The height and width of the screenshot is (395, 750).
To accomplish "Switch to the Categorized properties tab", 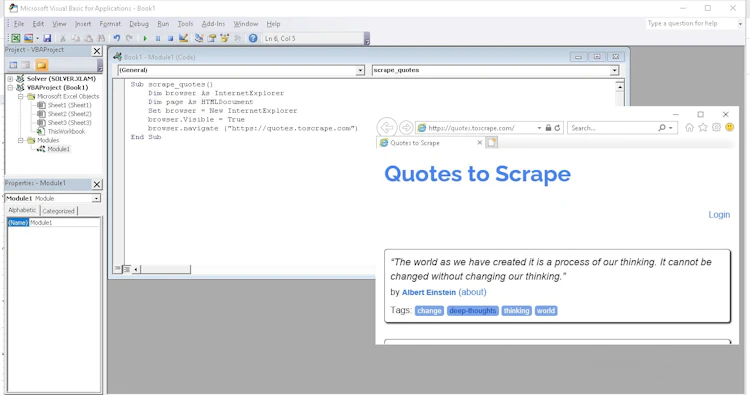I will tap(58, 211).
